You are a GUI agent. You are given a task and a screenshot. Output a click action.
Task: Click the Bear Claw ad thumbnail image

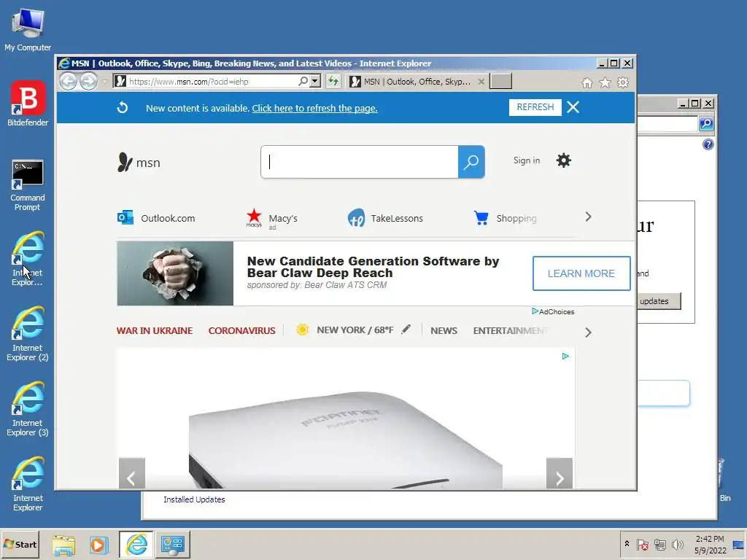pyautogui.click(x=175, y=273)
